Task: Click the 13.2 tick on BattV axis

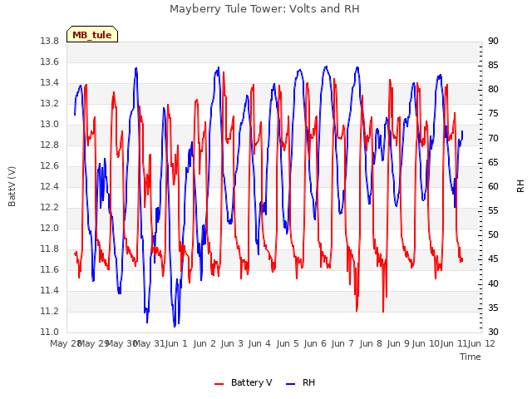Action: 50,103
